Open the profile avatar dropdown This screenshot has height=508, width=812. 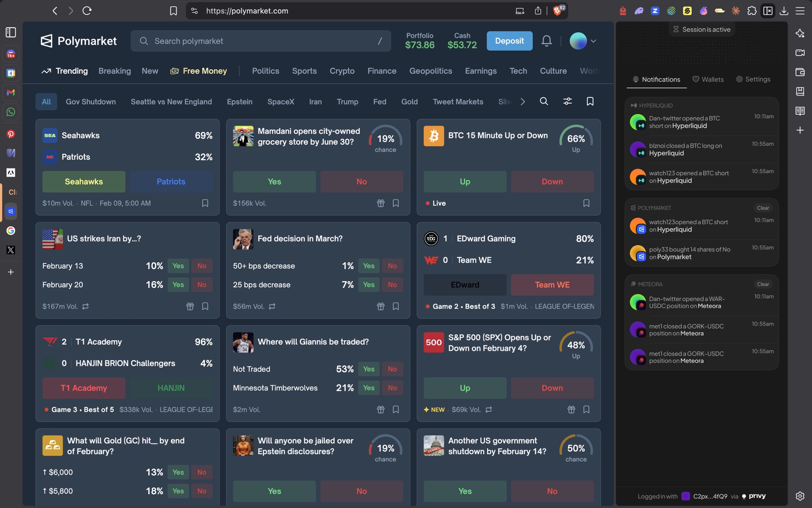[583, 41]
